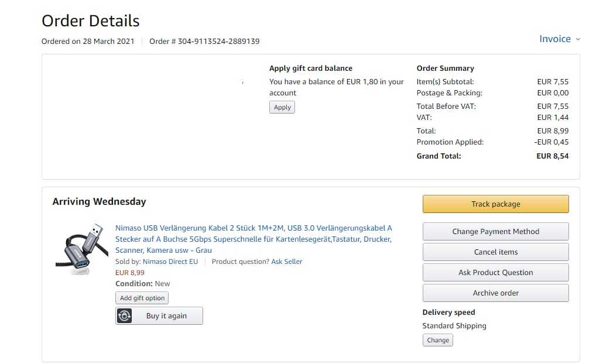Click the Buy it again cart icon
The width and height of the screenshot is (603, 364).
click(125, 316)
